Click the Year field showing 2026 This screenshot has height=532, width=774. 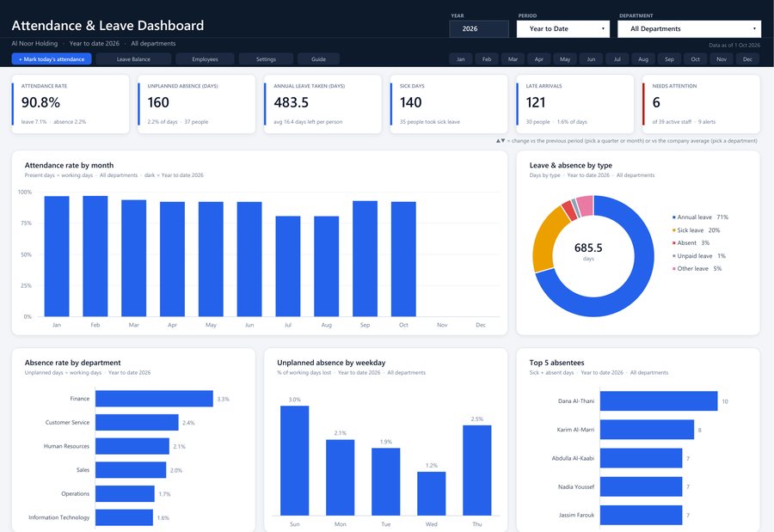pyautogui.click(x=479, y=28)
